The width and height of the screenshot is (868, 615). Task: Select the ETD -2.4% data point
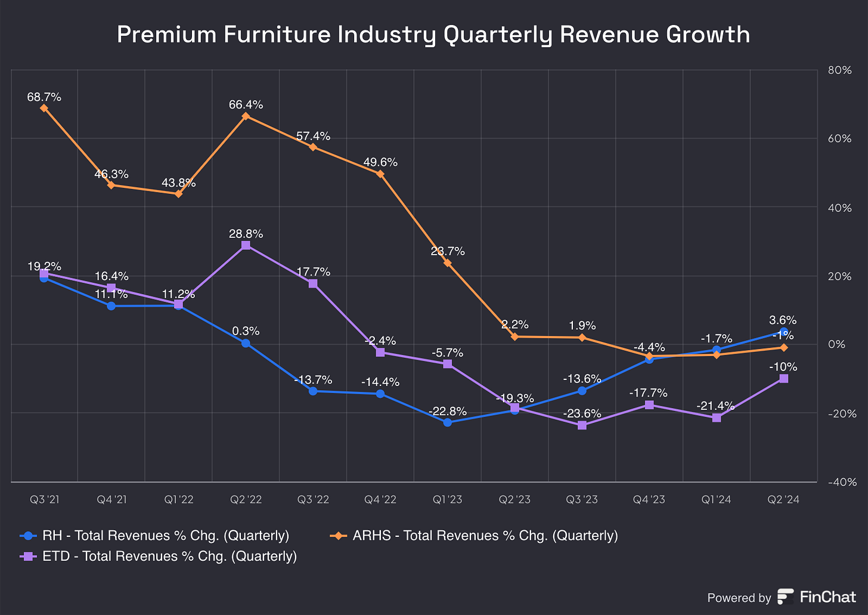pyautogui.click(x=380, y=353)
